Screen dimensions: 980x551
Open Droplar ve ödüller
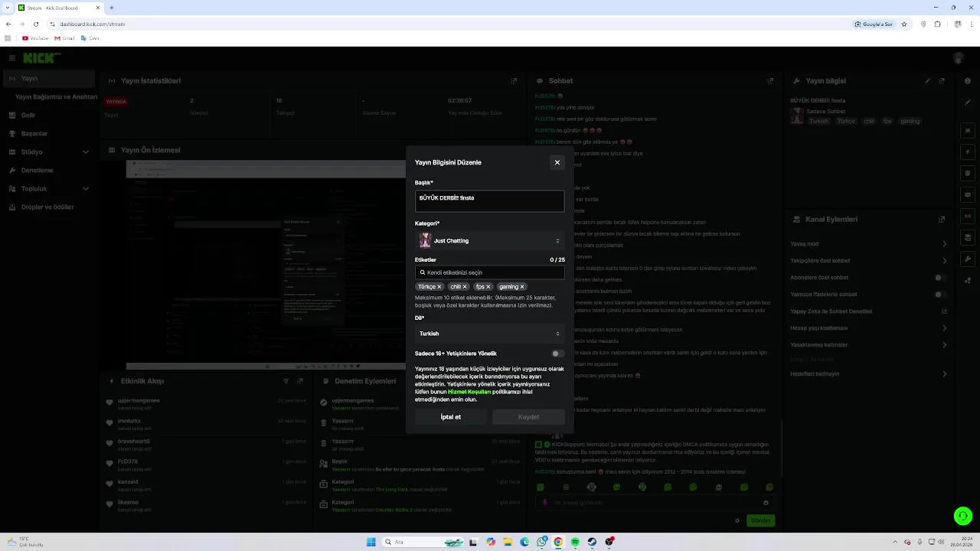pyautogui.click(x=49, y=207)
